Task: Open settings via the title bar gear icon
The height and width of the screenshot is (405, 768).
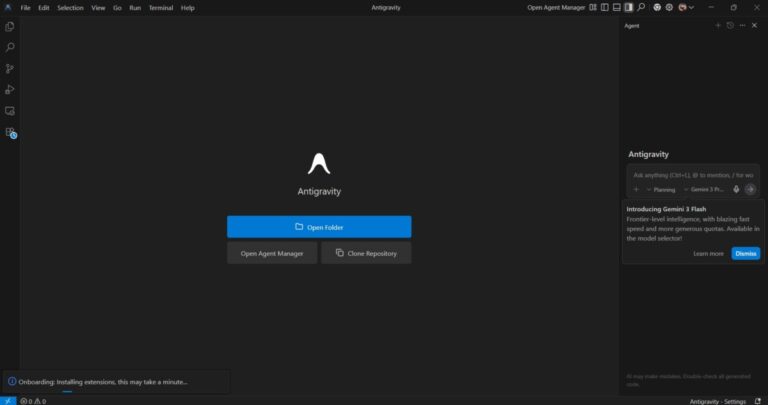Action: 669,7
